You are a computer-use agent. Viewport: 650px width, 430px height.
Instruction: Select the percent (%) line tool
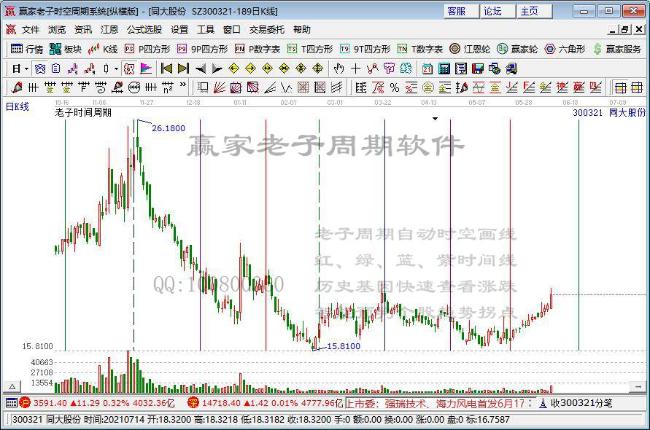click(x=394, y=87)
